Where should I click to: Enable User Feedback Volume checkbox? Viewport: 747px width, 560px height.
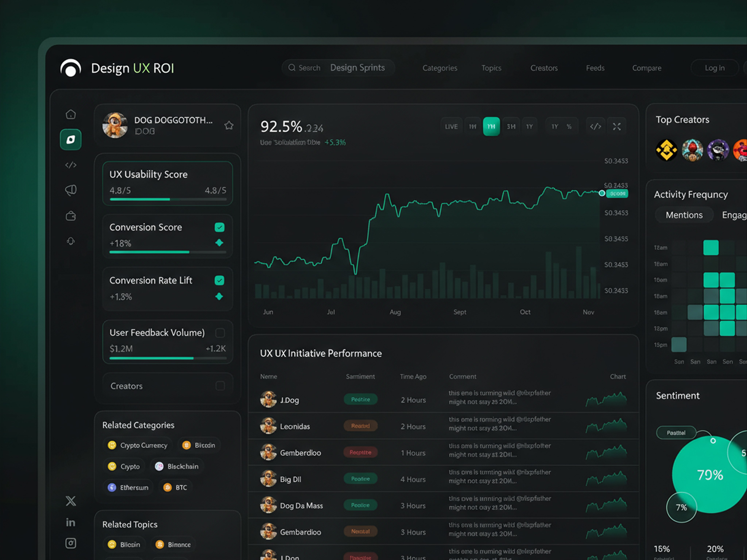220,333
